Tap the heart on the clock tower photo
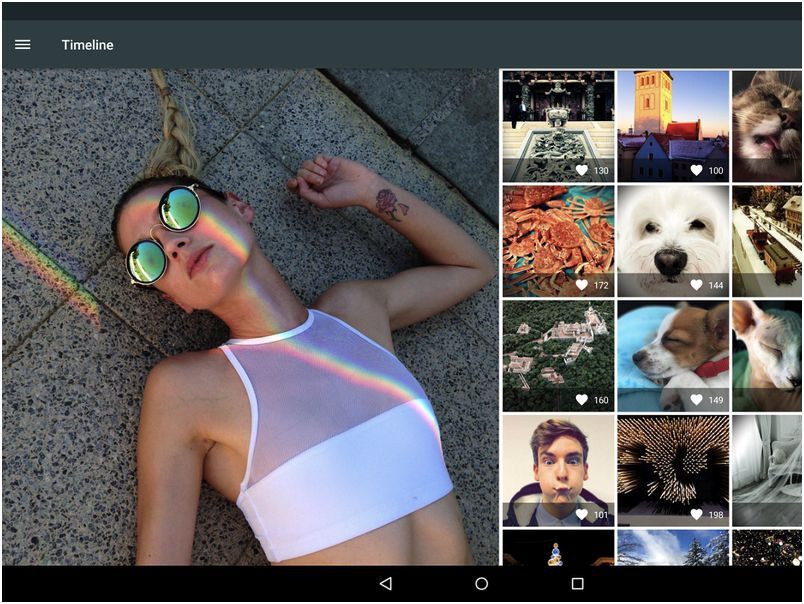 (x=698, y=170)
